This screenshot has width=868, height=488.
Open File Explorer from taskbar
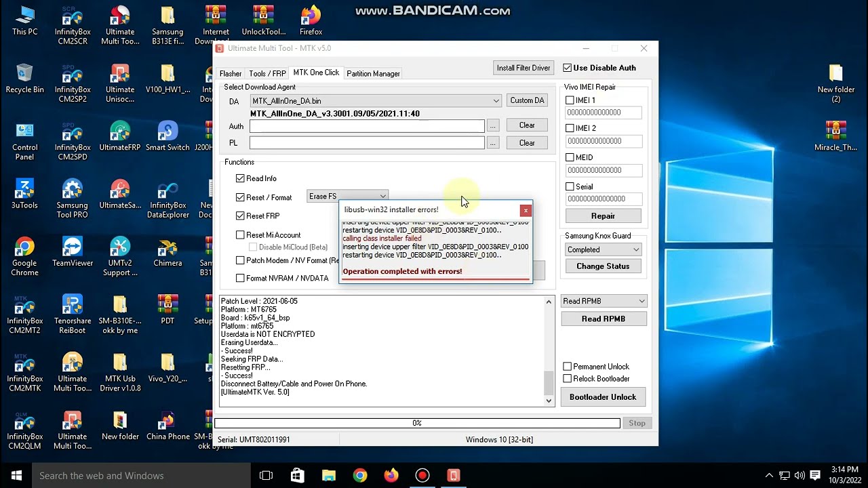click(x=329, y=475)
